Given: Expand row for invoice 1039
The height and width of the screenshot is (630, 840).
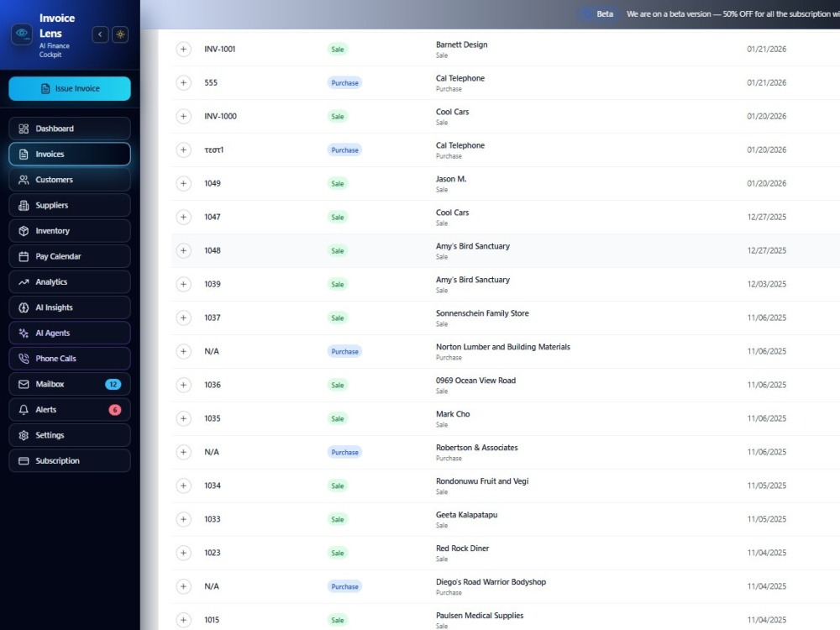Looking at the screenshot, I should pos(183,284).
